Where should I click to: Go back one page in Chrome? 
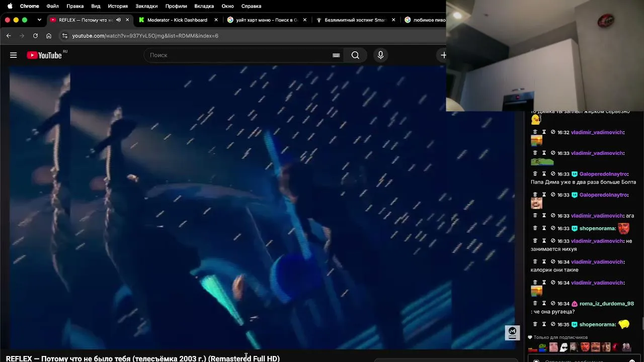click(x=9, y=36)
